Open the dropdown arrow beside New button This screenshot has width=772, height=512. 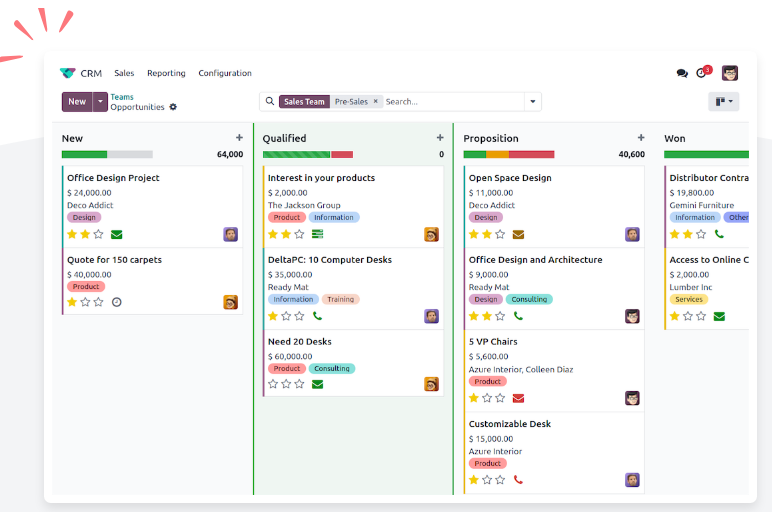coord(100,102)
